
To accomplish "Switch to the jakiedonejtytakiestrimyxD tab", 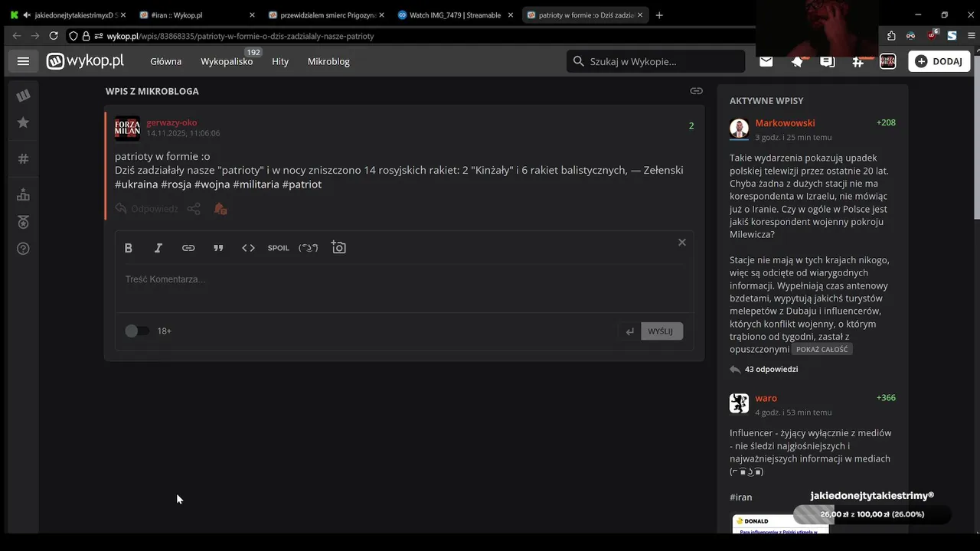I will coord(69,15).
